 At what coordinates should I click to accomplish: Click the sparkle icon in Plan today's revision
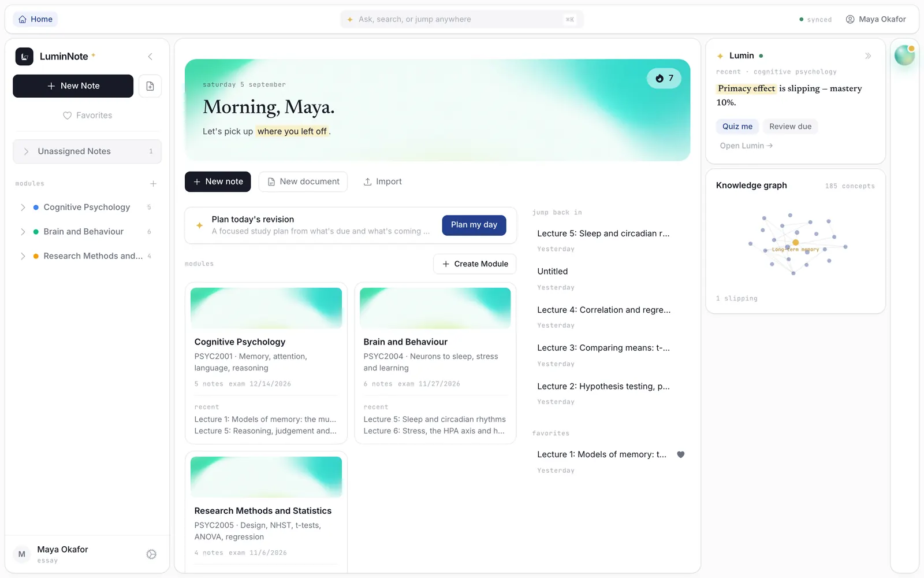199,225
